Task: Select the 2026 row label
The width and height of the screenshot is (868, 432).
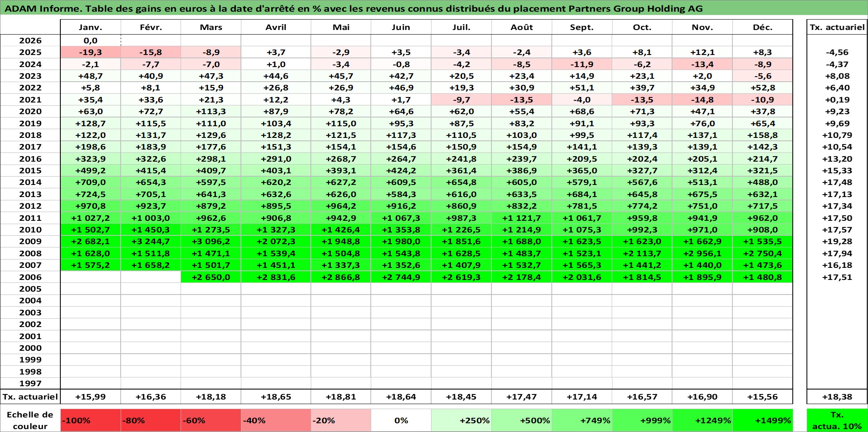Action: 30,40
